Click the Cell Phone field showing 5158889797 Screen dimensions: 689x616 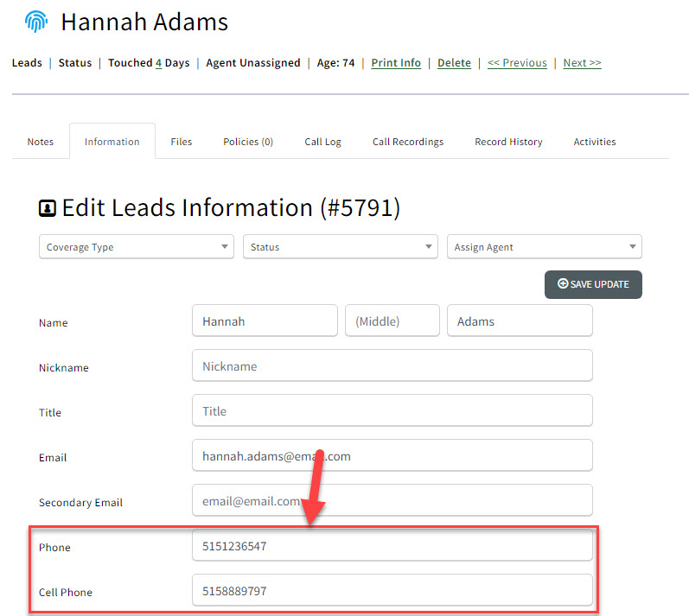point(392,591)
